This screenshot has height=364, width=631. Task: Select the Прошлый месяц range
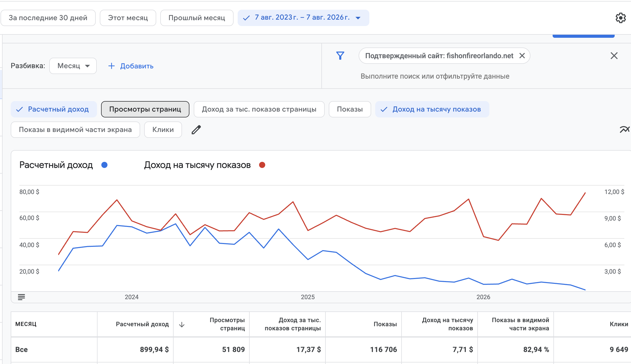(x=197, y=18)
